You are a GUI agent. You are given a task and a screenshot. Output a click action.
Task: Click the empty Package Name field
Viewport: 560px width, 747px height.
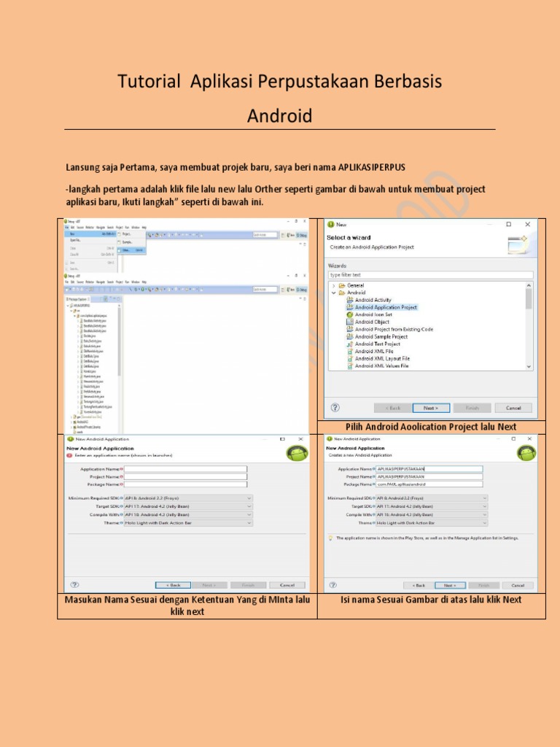[x=186, y=484]
